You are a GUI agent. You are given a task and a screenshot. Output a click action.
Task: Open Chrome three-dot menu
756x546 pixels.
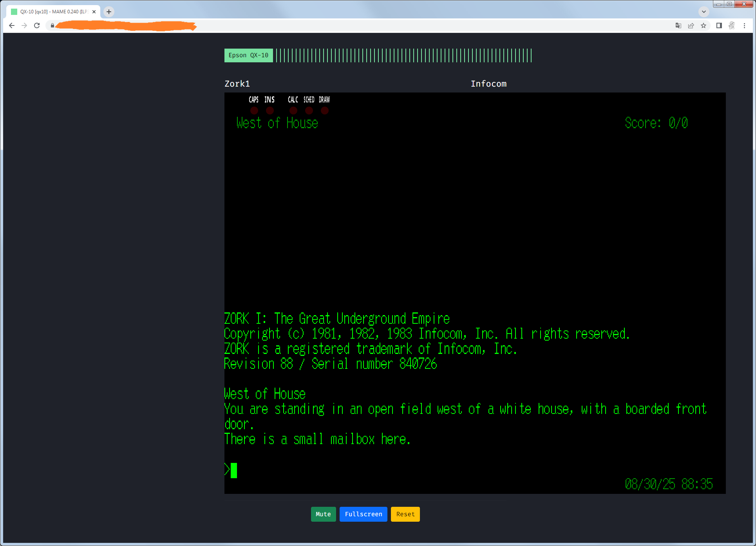pyautogui.click(x=744, y=25)
